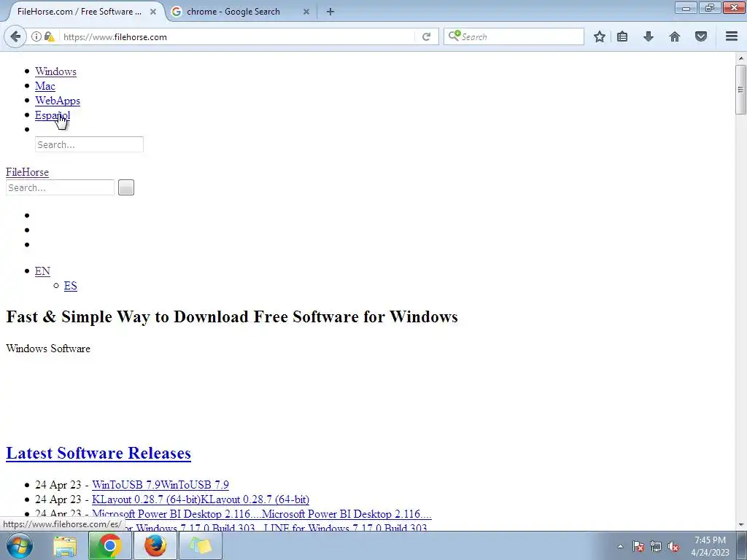Switch to the chrome - Google Search tab

[x=233, y=12]
